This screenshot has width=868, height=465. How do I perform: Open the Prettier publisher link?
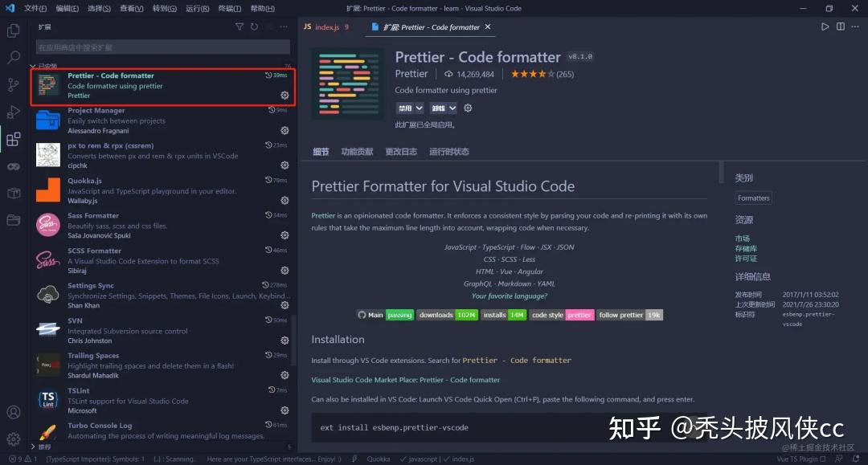[x=411, y=74]
